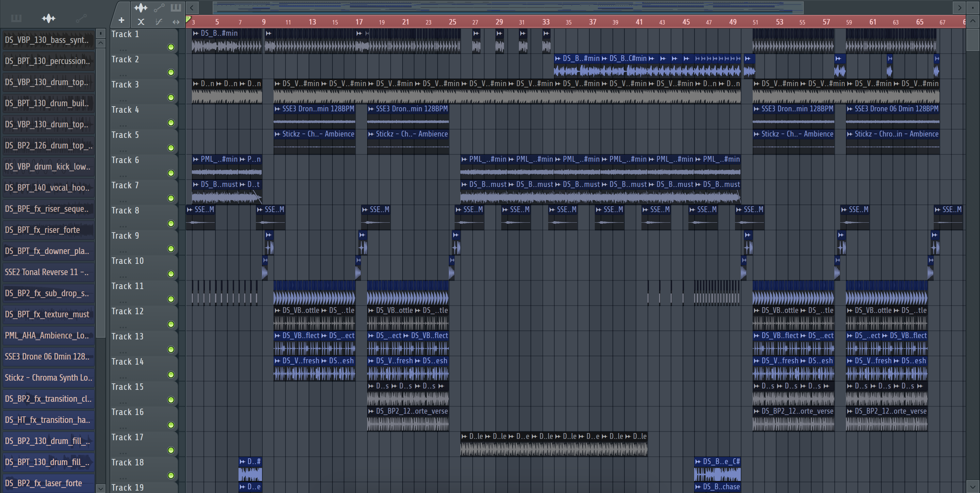Toggle the Track 6 mute LED
The height and width of the screenshot is (493, 980).
click(171, 173)
